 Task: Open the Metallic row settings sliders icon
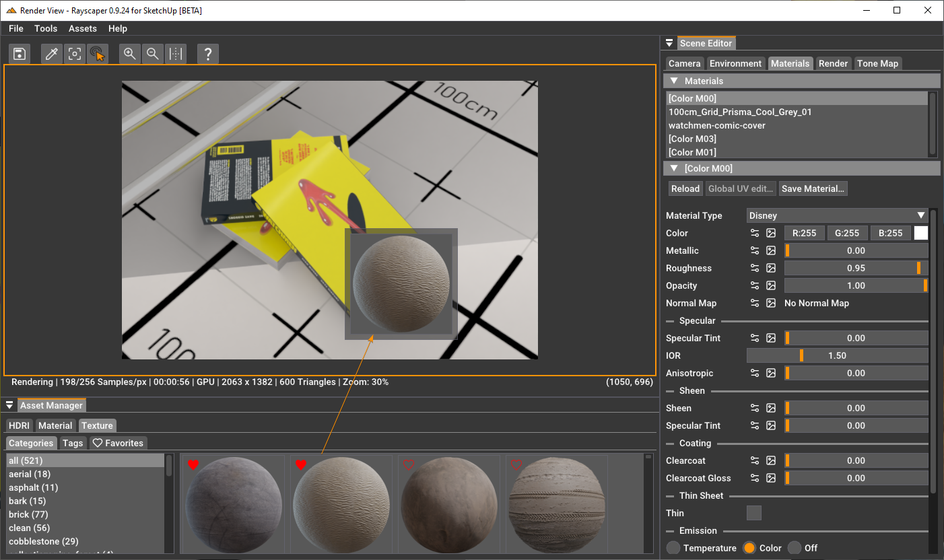(x=755, y=250)
